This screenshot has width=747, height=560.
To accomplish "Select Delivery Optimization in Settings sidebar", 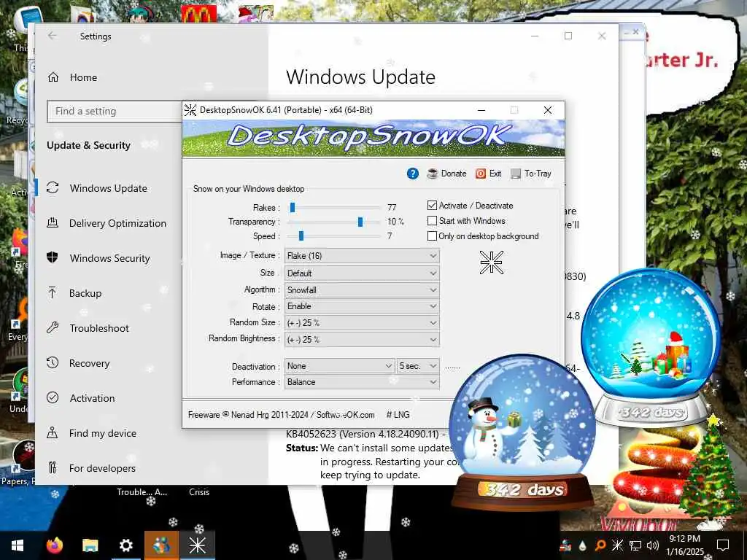I will pos(117,223).
